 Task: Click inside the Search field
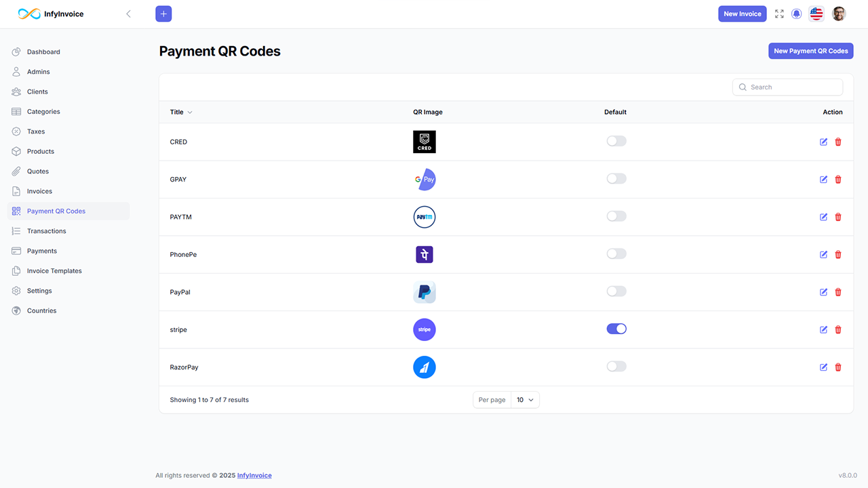pos(787,87)
